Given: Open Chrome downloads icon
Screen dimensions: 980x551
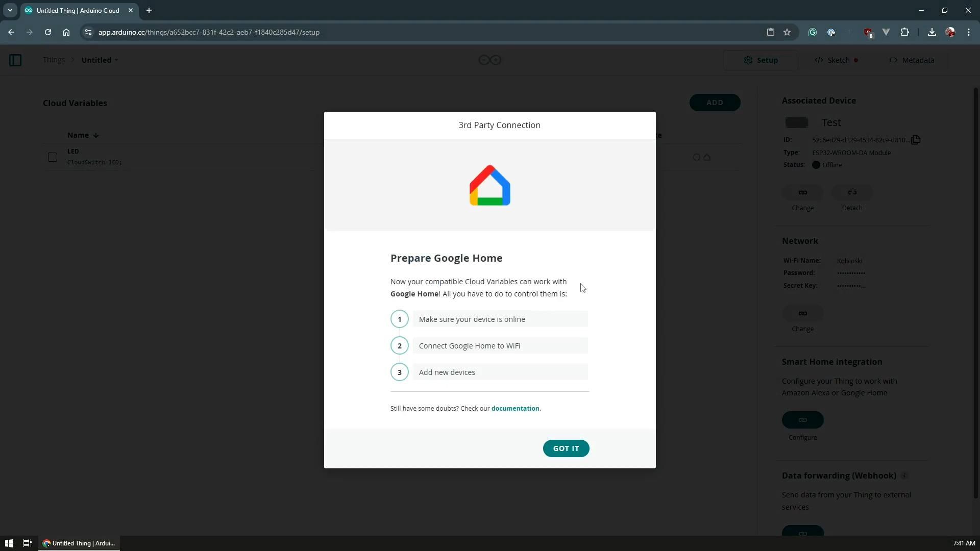Looking at the screenshot, I should pyautogui.click(x=932, y=32).
